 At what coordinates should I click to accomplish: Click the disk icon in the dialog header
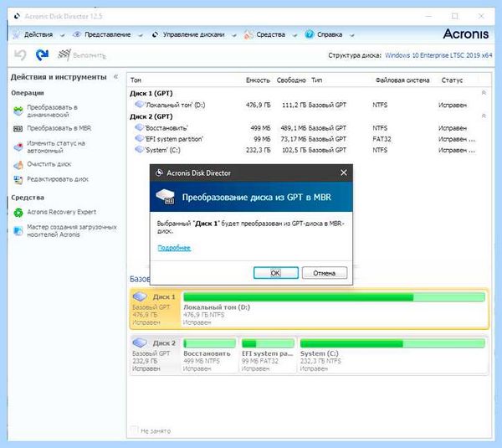click(x=165, y=196)
